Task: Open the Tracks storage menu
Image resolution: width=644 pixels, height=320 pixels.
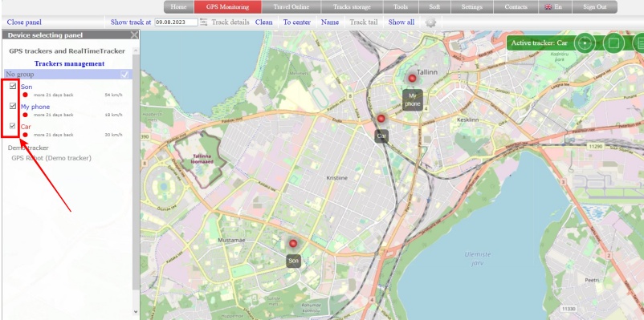Action: (352, 7)
